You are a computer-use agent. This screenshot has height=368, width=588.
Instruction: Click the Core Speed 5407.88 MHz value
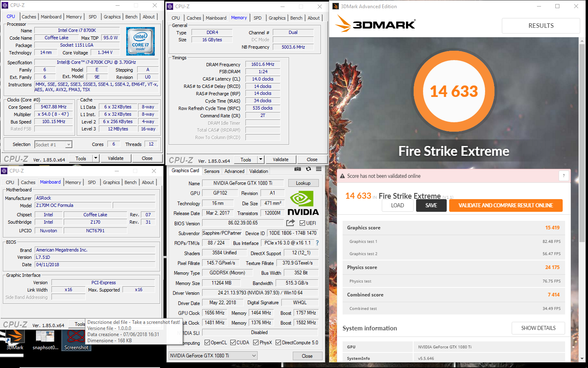[x=53, y=107]
